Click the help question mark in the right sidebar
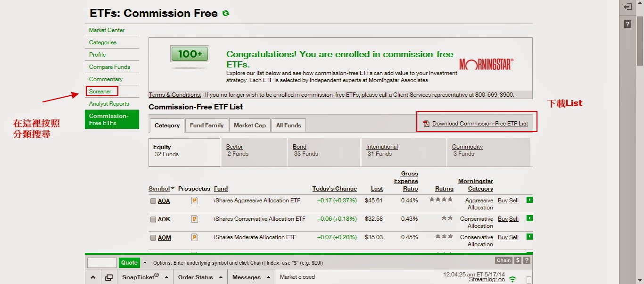The image size is (644, 284). coord(627,24)
